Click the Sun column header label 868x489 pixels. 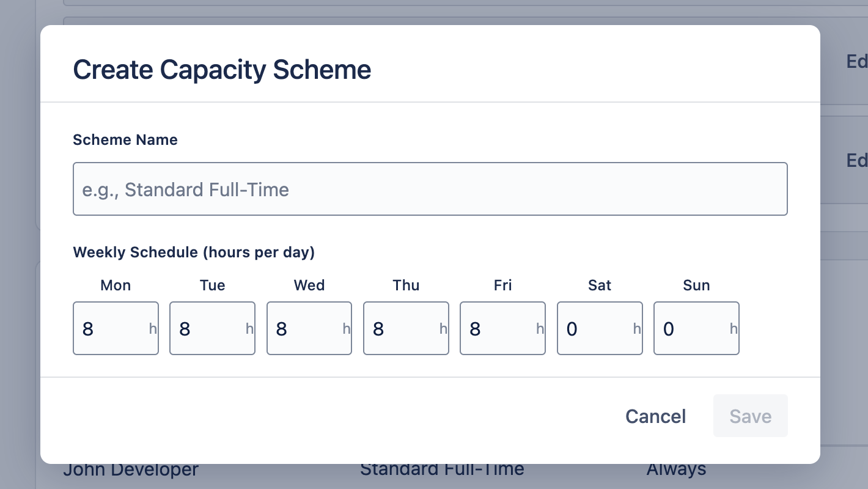[x=696, y=285]
